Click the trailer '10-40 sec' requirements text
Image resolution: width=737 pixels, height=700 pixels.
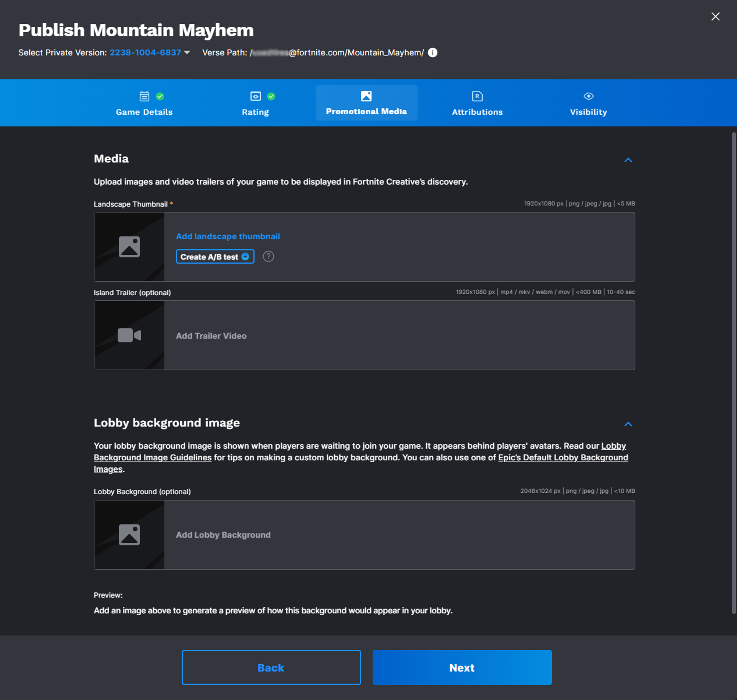click(x=620, y=292)
